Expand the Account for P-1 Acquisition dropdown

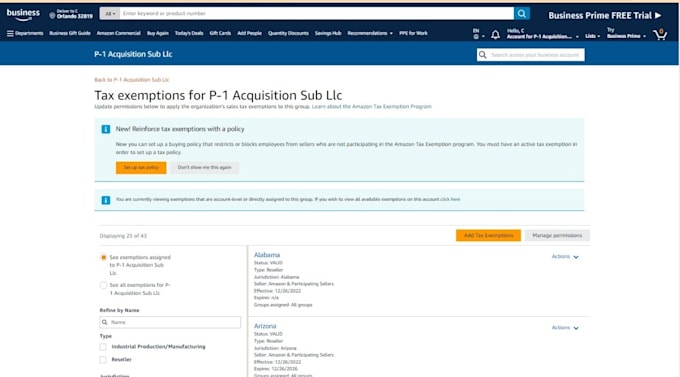pos(543,34)
